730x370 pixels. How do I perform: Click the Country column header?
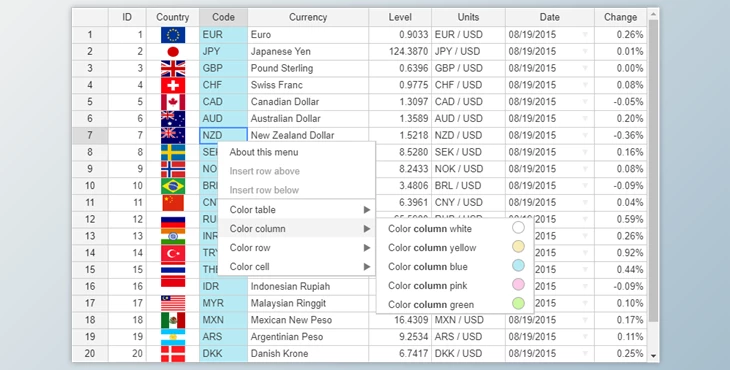[x=173, y=17]
